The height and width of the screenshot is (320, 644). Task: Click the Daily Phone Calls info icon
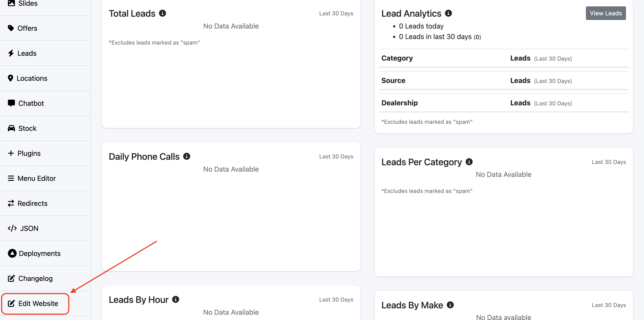tap(186, 156)
